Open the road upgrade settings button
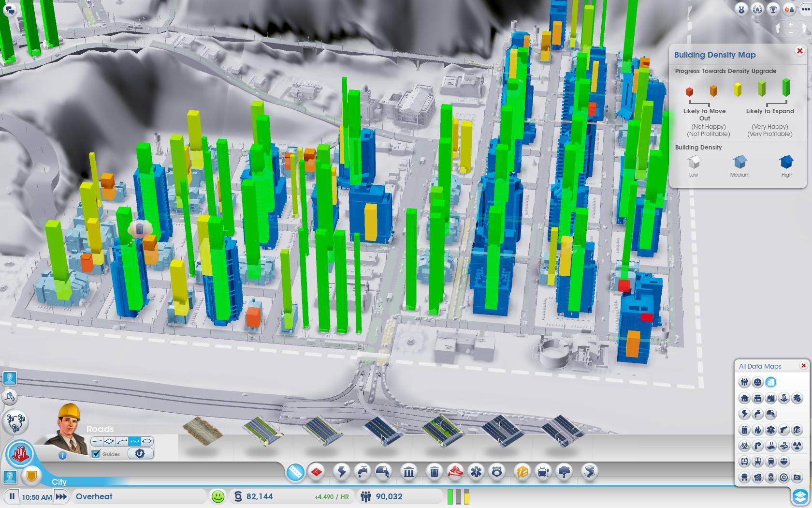The width and height of the screenshot is (812, 508). 140,454
